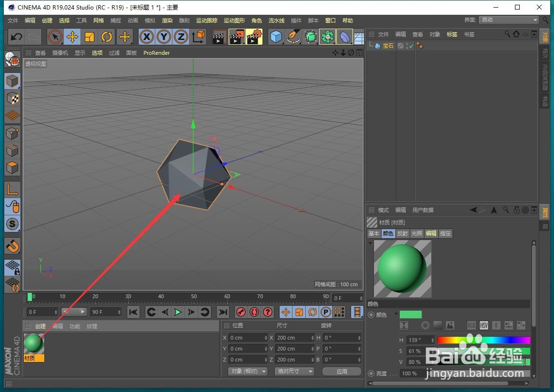Viewport: 554px width, 392px height.
Task: Toggle Parameter keyframe recording P icon
Action: click(x=326, y=312)
